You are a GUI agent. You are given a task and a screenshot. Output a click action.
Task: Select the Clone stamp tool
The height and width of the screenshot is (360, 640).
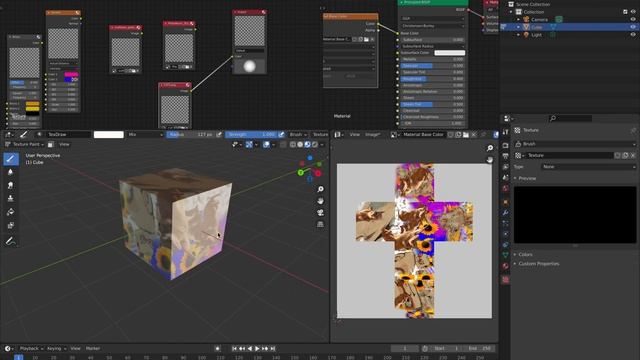click(x=11, y=198)
